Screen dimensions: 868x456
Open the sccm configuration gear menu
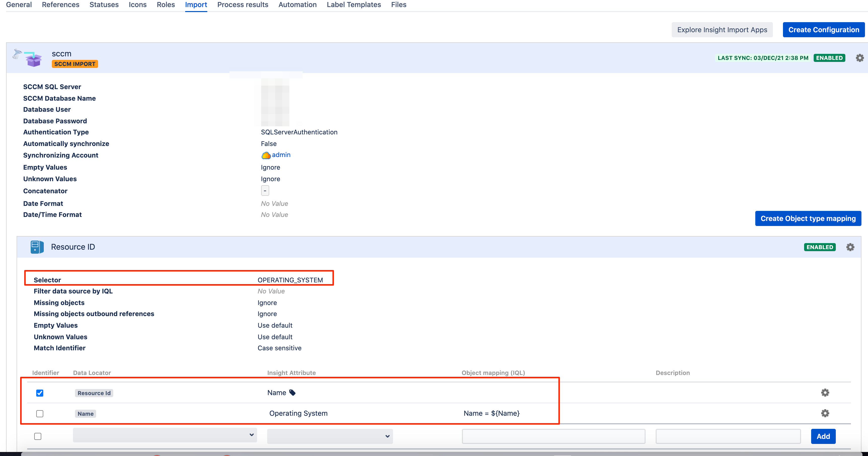pos(860,58)
